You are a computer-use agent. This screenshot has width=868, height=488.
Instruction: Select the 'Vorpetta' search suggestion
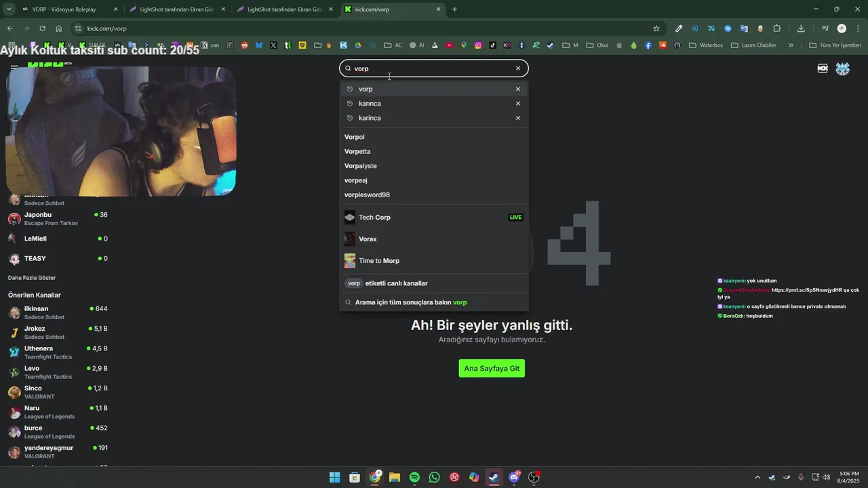(434, 151)
